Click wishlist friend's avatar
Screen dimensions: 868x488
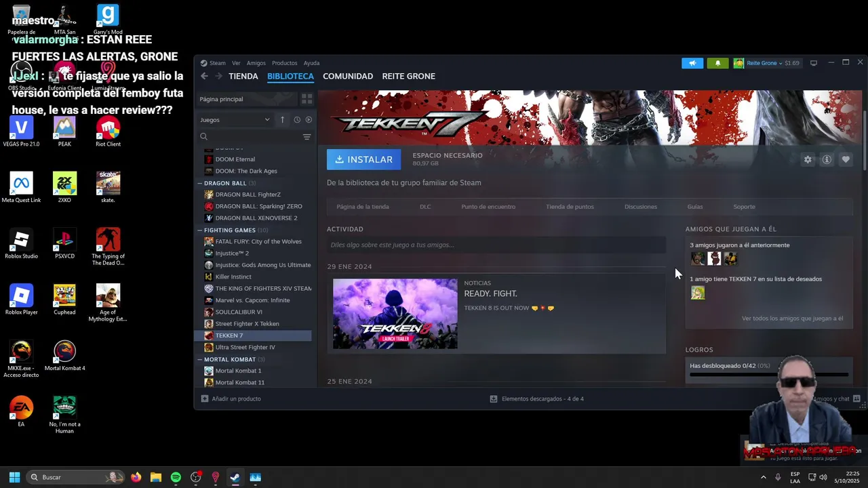698,293
